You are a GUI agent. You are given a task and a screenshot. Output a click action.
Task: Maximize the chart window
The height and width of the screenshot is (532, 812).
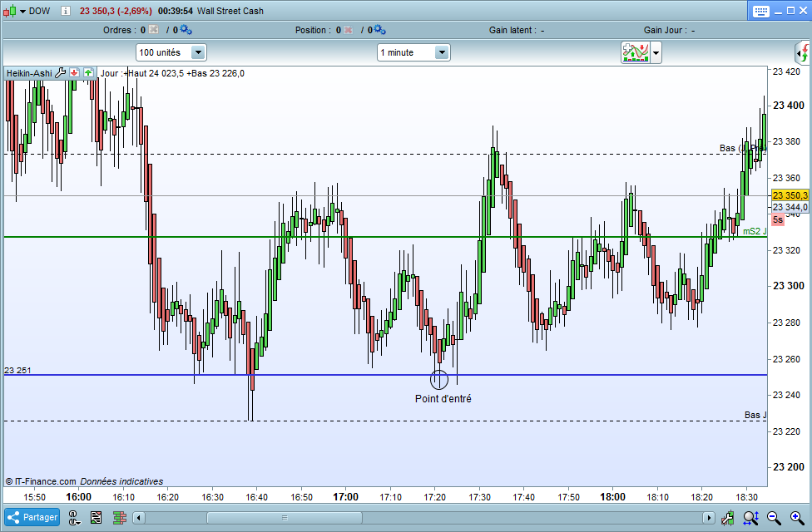pyautogui.click(x=790, y=11)
